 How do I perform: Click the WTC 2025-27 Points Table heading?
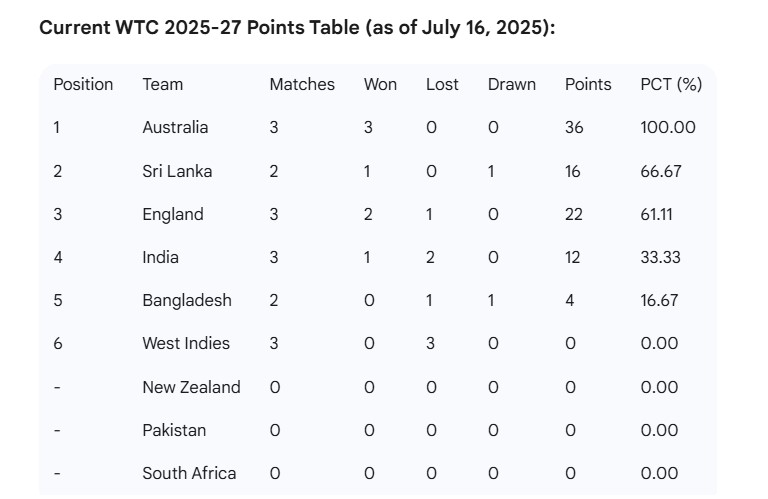coord(297,27)
